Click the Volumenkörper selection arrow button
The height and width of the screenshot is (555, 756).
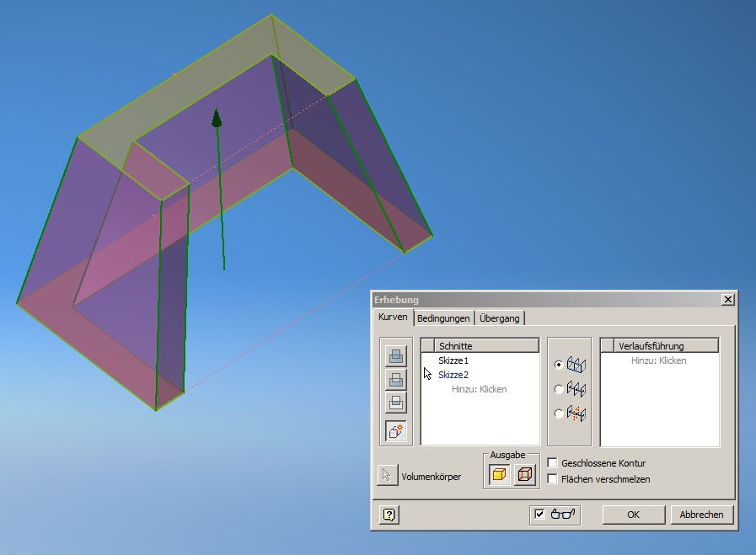(387, 476)
